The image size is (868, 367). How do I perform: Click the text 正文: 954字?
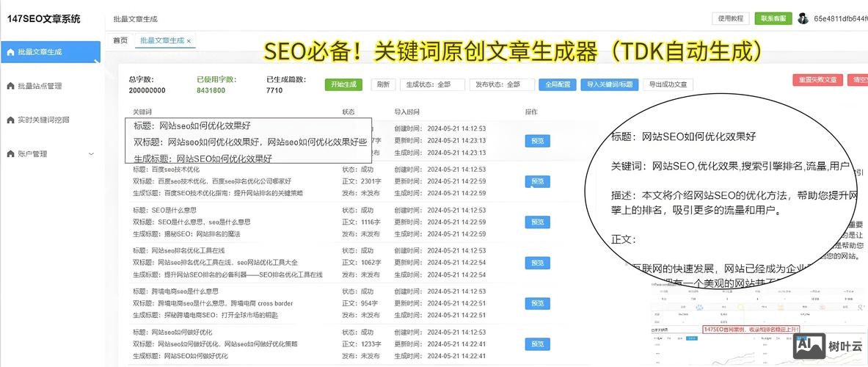(360, 303)
